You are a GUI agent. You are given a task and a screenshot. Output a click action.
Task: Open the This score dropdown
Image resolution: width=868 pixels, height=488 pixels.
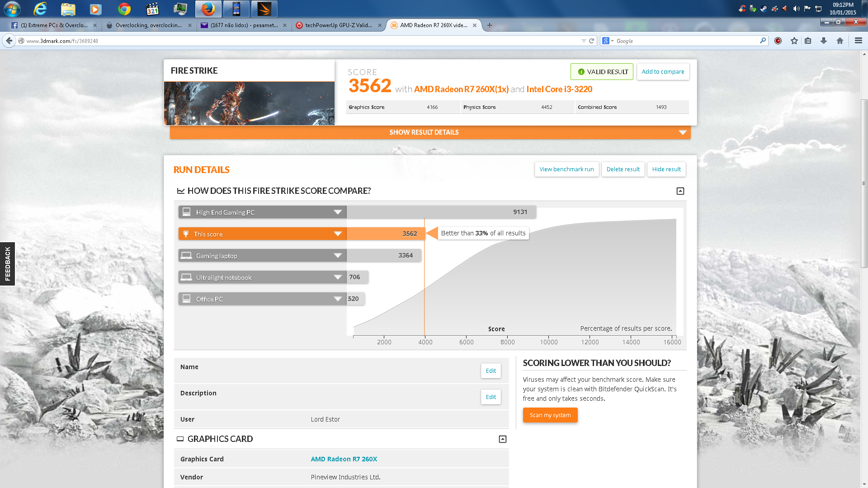point(337,234)
